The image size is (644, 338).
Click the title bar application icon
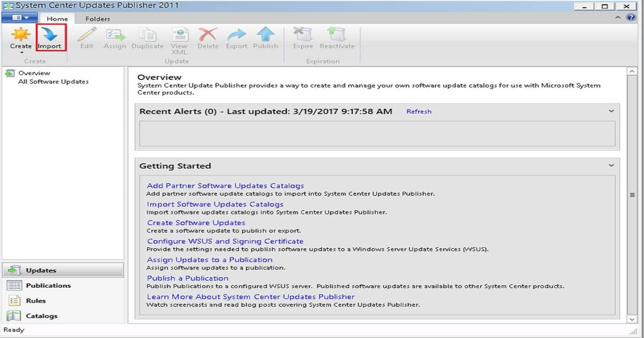click(x=7, y=5)
